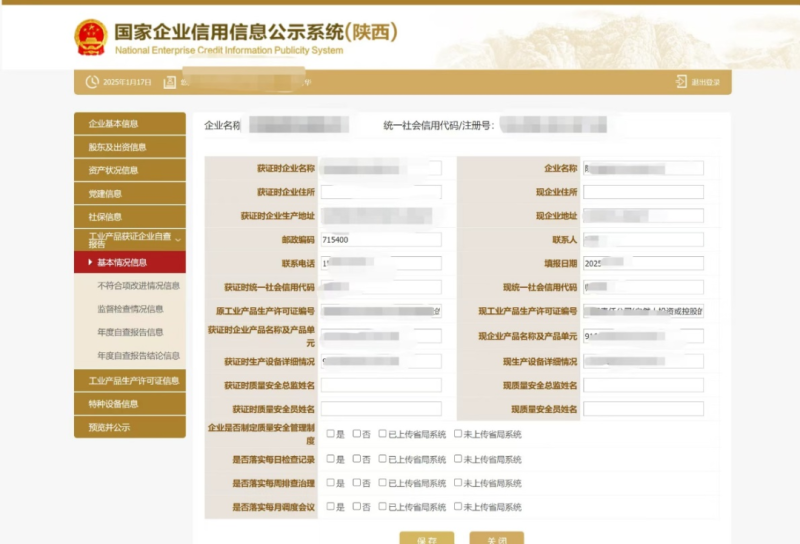
Task: Check 未上传省局系统 for 每日检查记录 row
Action: click(x=458, y=459)
